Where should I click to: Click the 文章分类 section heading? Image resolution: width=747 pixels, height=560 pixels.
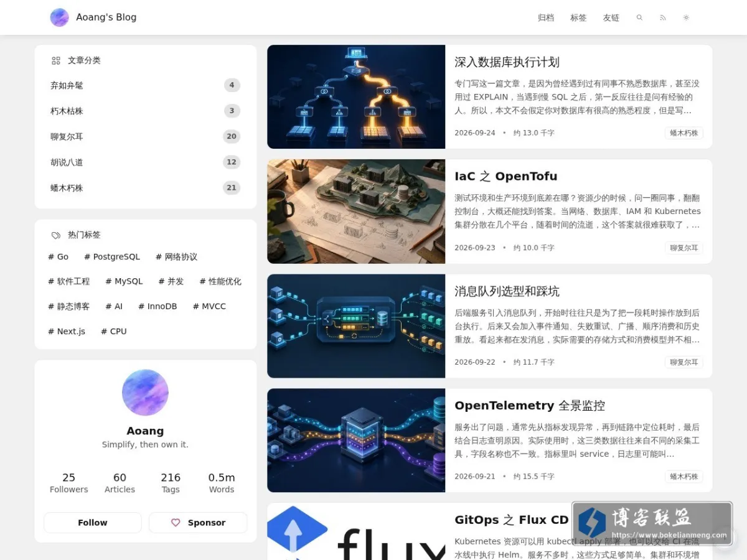coord(84,60)
